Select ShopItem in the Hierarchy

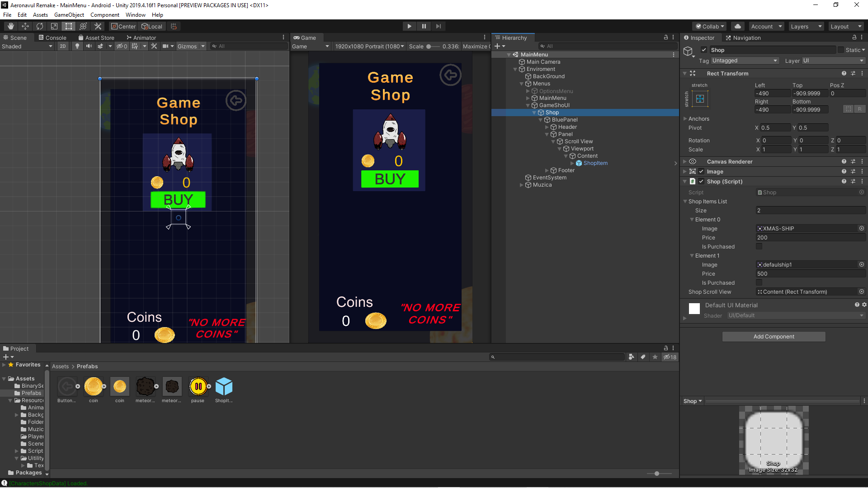[595, 163]
